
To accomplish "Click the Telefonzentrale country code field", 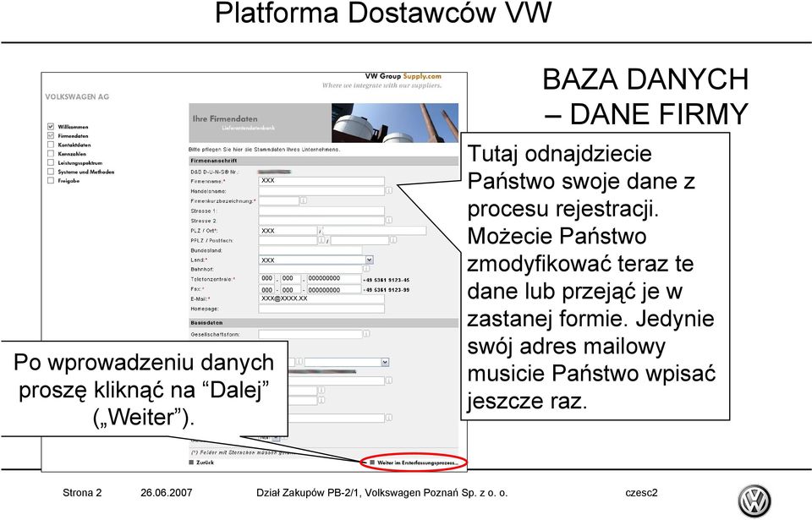I will pyautogui.click(x=266, y=279).
